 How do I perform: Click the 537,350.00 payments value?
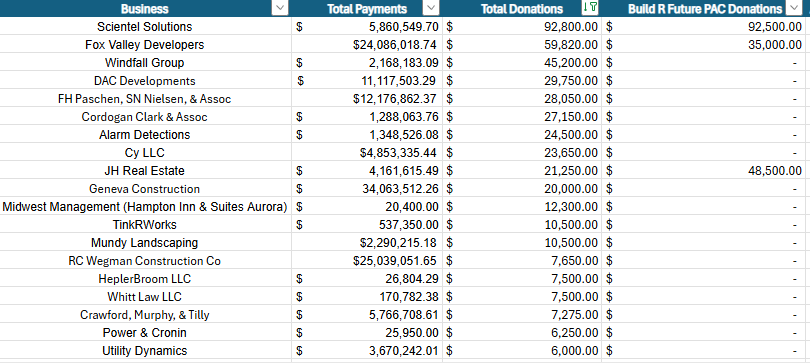click(x=409, y=225)
